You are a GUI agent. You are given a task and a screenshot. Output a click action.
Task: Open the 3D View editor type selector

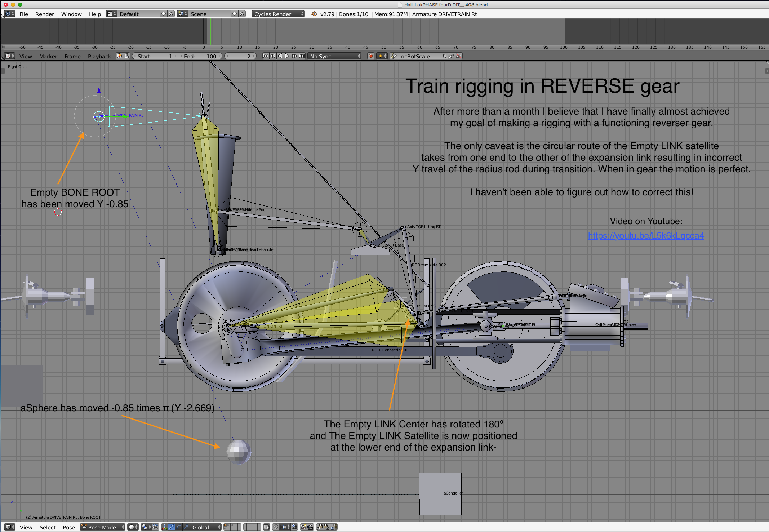[10, 527]
